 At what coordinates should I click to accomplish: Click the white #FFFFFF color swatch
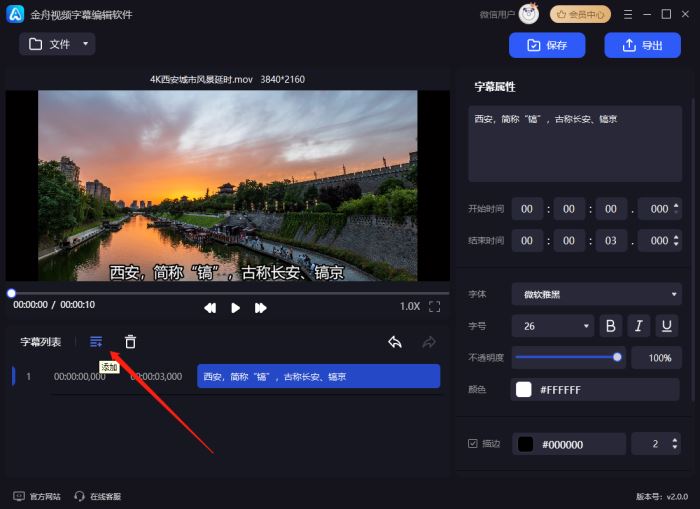click(524, 389)
